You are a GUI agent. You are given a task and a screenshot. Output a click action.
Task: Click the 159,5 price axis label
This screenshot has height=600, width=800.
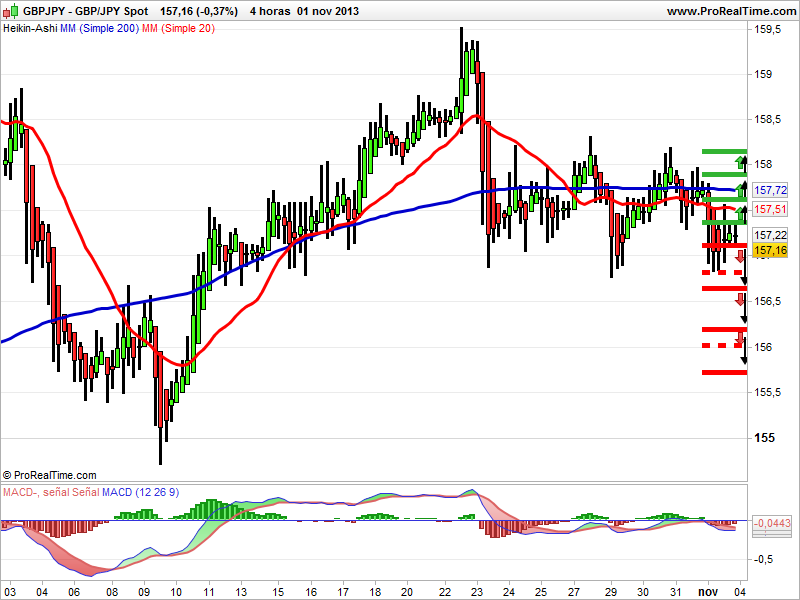(x=767, y=30)
